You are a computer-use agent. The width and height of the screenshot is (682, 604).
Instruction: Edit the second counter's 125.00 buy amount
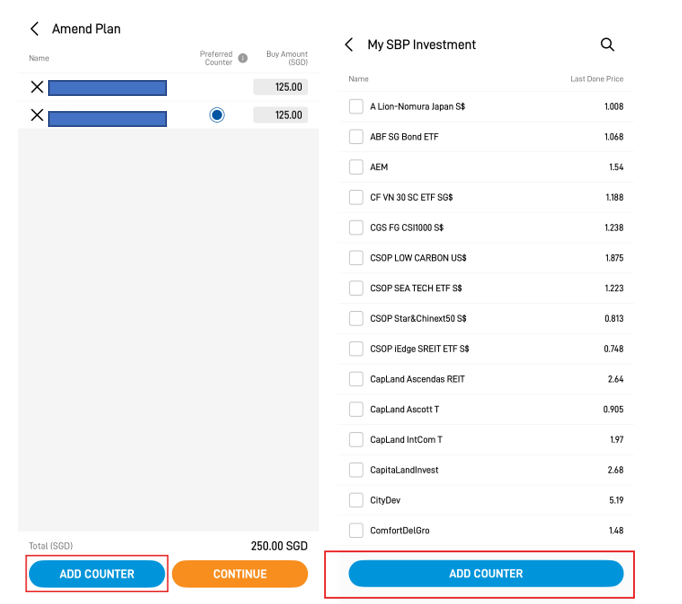[x=281, y=115]
